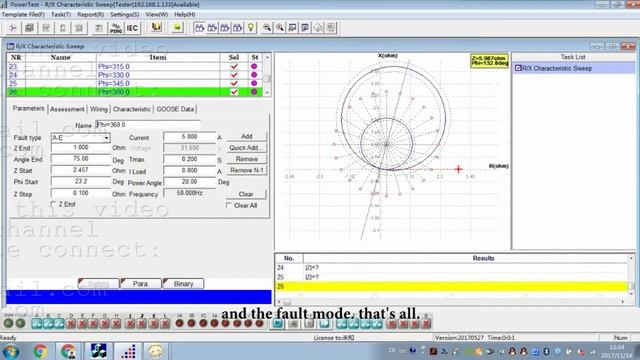640x360 pixels.
Task: Click the scissors-like first toolbar icon
Action: (x=13, y=28)
